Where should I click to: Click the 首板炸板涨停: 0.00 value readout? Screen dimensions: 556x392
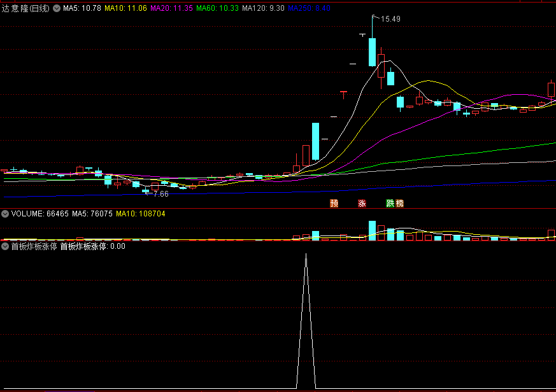[92, 246]
